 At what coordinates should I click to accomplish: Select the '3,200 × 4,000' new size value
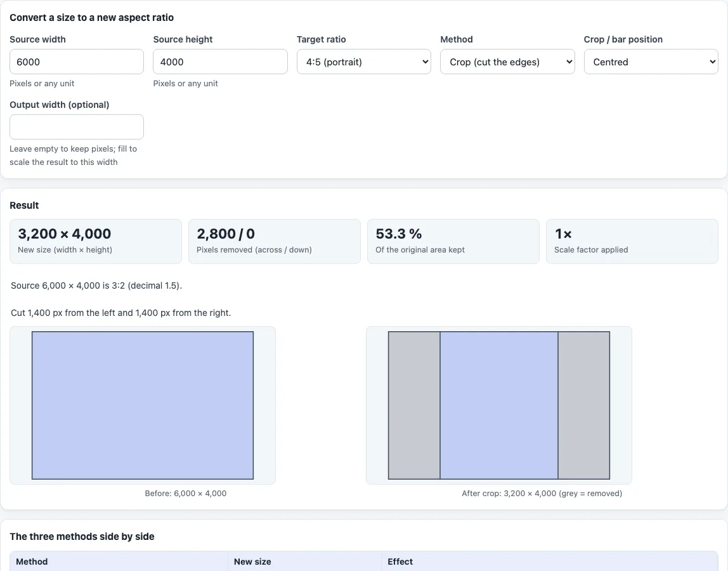[65, 233]
